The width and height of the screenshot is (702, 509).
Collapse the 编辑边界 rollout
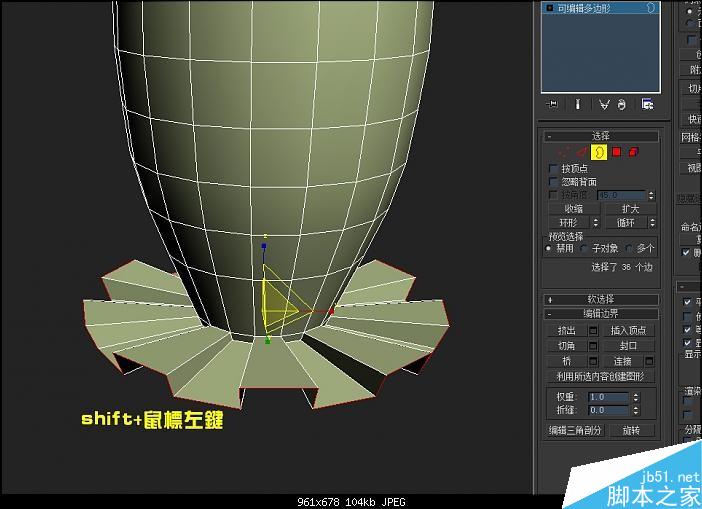coord(601,314)
